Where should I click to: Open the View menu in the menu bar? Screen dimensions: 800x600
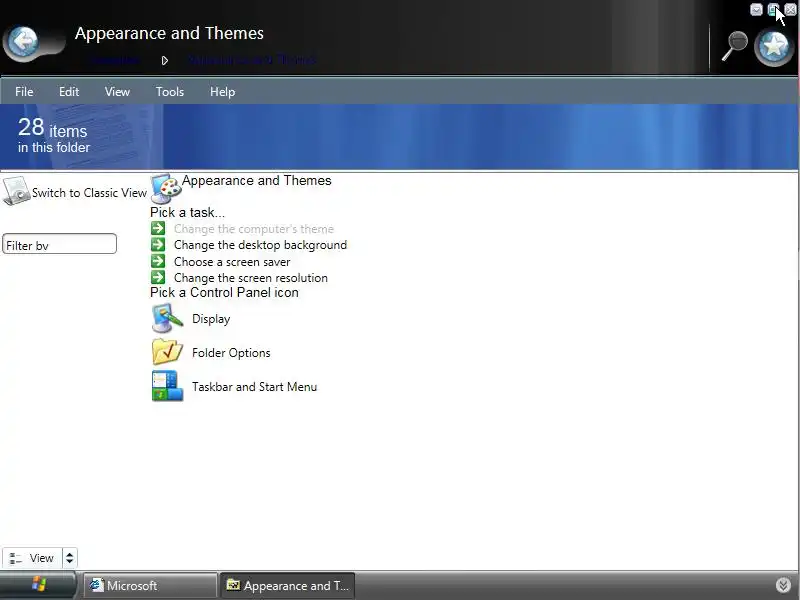[x=117, y=92]
